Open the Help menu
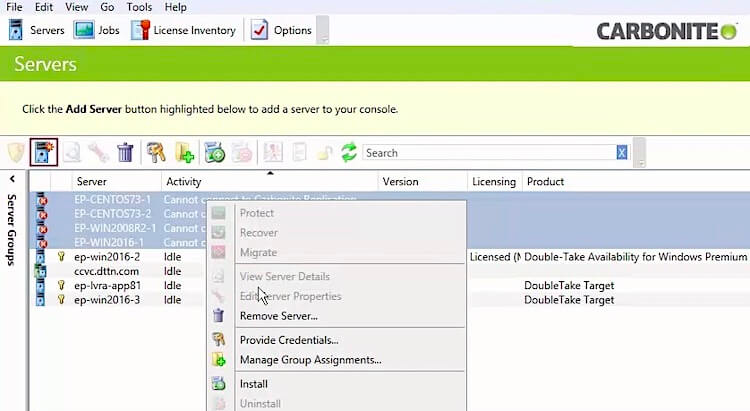The image size is (750, 411). coord(176,7)
